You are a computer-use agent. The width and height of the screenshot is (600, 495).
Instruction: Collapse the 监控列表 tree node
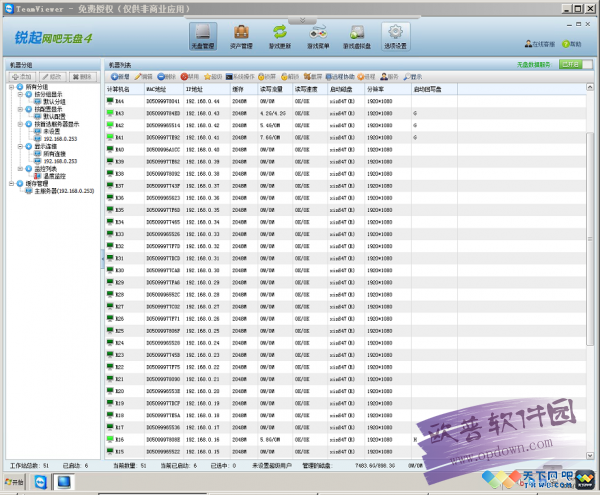tap(20, 169)
